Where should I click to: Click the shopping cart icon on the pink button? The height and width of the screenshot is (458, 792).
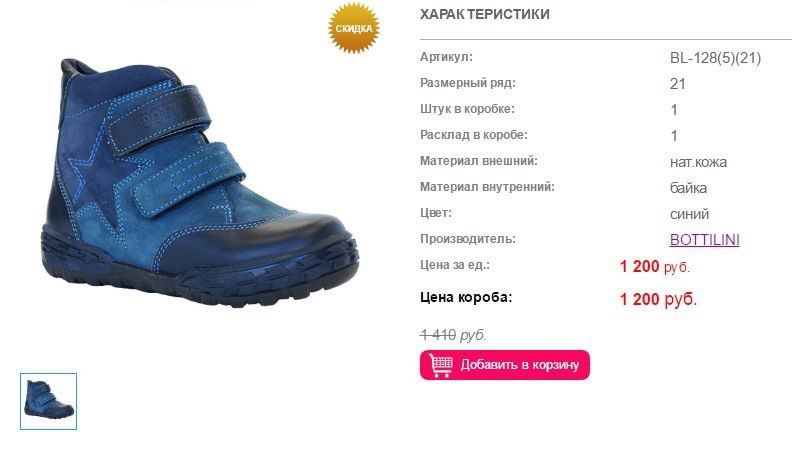[x=441, y=365]
